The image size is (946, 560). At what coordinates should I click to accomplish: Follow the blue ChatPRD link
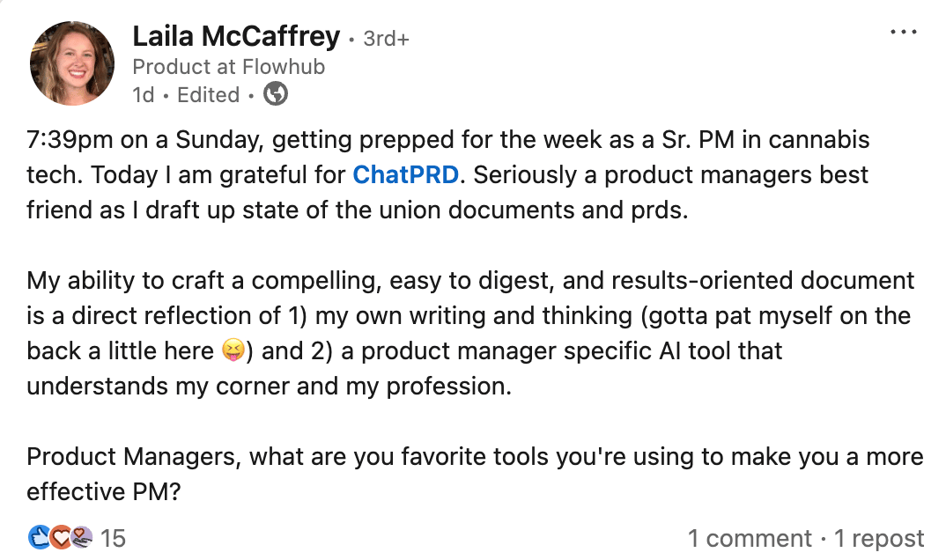coord(405,175)
